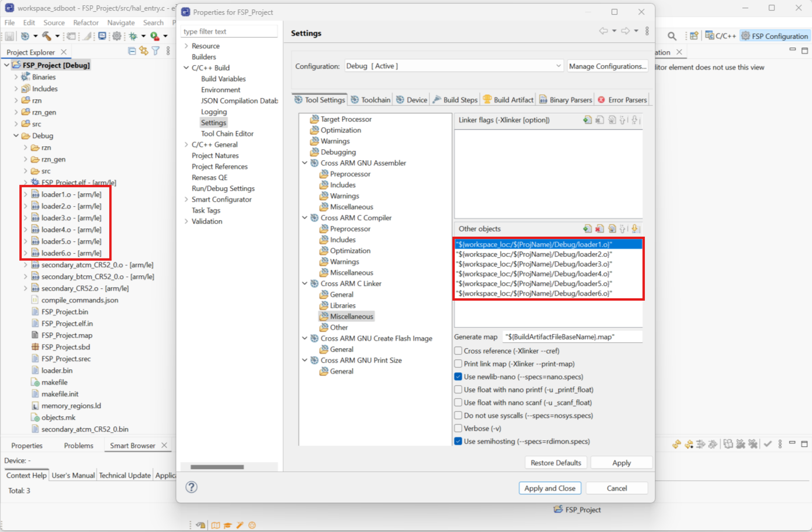The width and height of the screenshot is (812, 532).
Task: Click the Search toolbar magnifier icon
Action: (x=672, y=36)
